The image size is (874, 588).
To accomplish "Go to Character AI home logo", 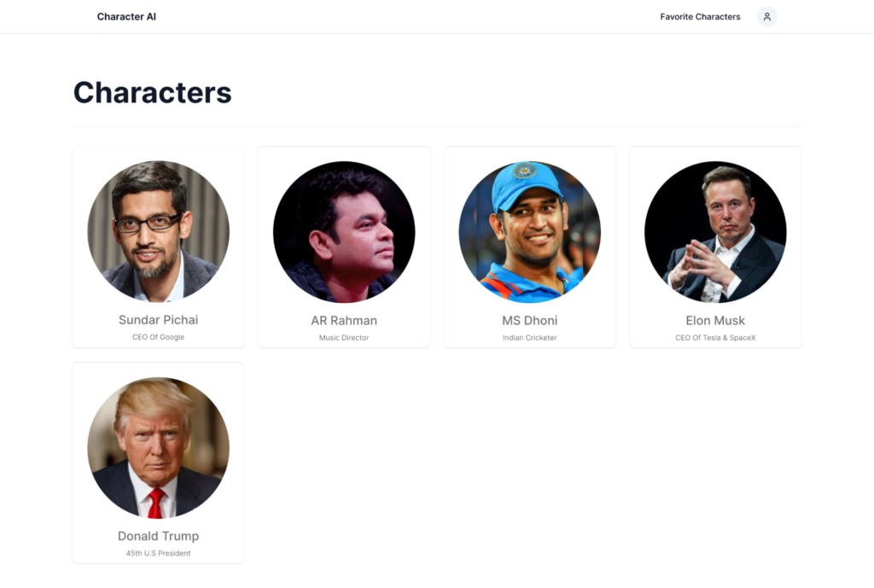I will [126, 17].
